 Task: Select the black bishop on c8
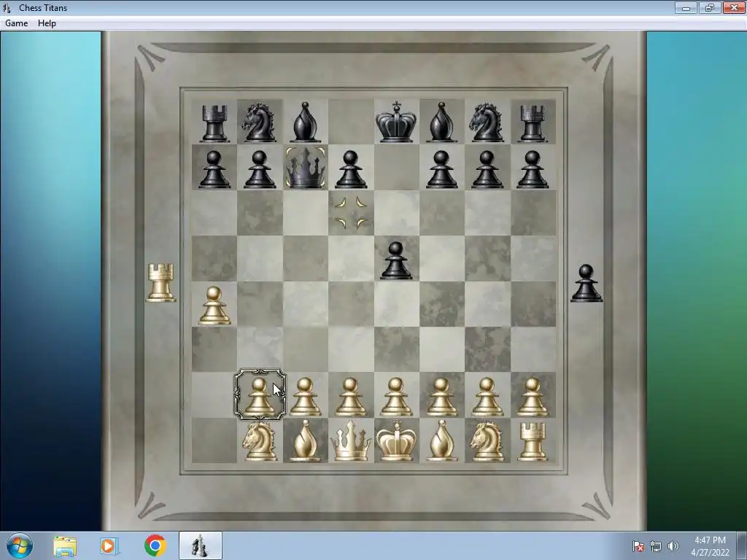tap(305, 122)
